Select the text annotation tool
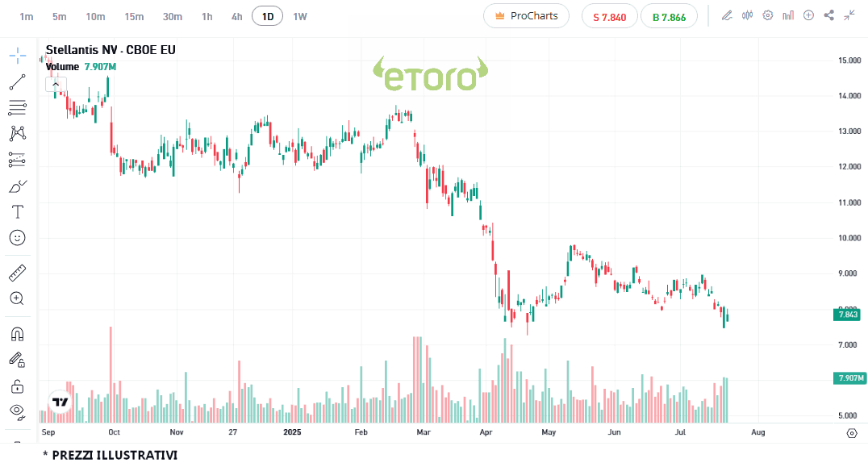 (17, 212)
